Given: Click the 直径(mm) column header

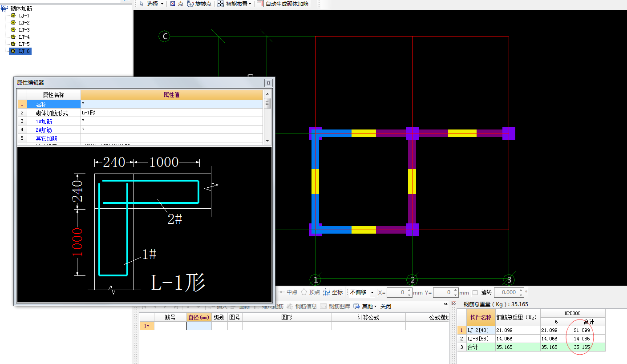Looking at the screenshot, I should pyautogui.click(x=199, y=317).
